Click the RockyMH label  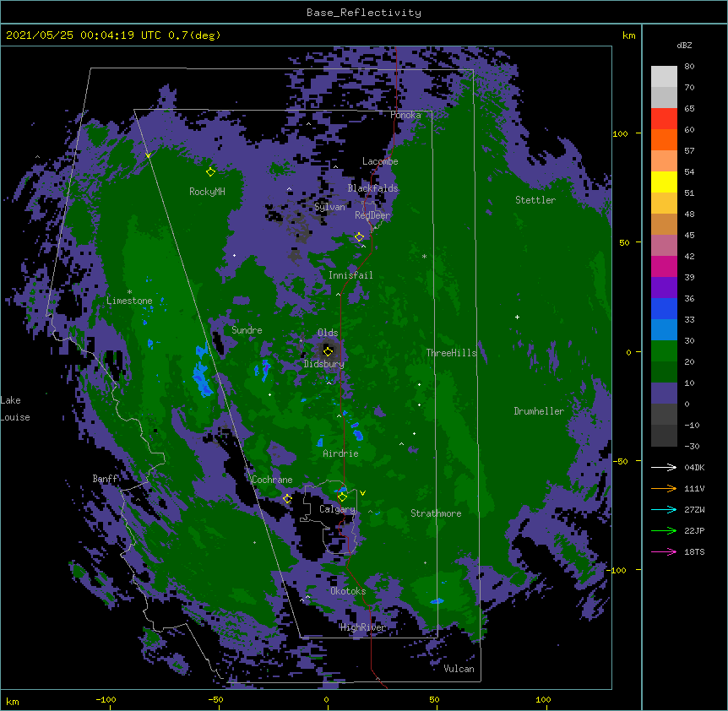(x=207, y=192)
